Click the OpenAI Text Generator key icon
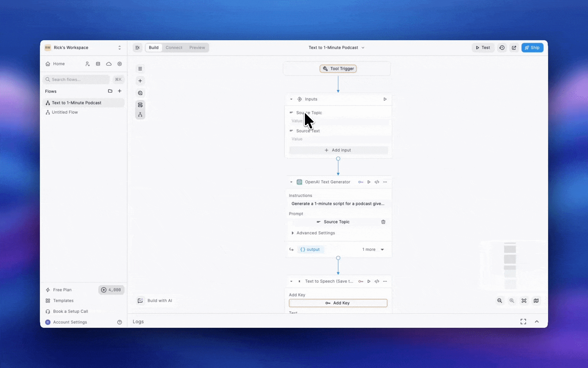Screen dimensions: 588x368 361,182
